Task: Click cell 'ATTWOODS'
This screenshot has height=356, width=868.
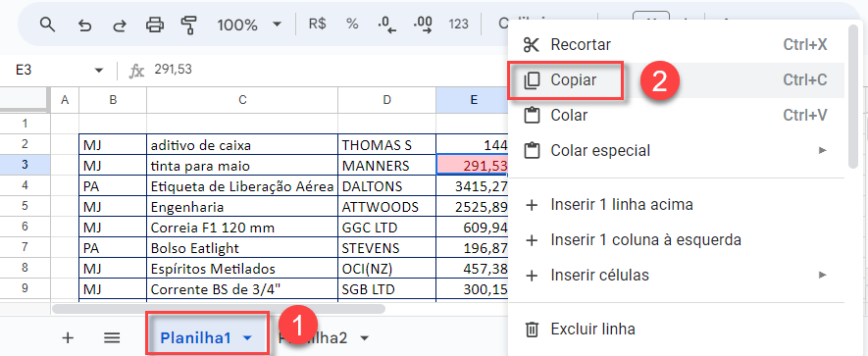Action: tap(387, 207)
